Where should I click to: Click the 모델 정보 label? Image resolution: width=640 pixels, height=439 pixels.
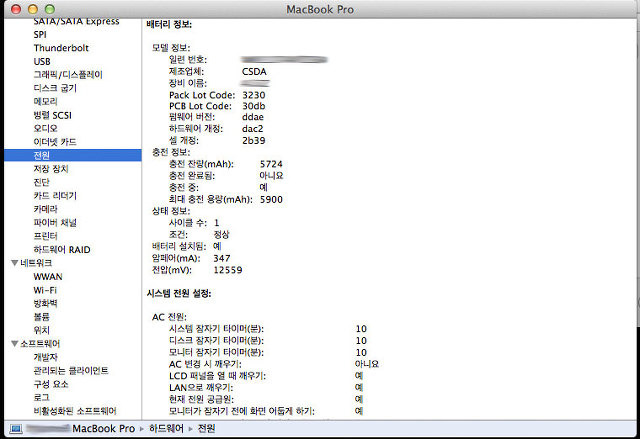click(171, 47)
